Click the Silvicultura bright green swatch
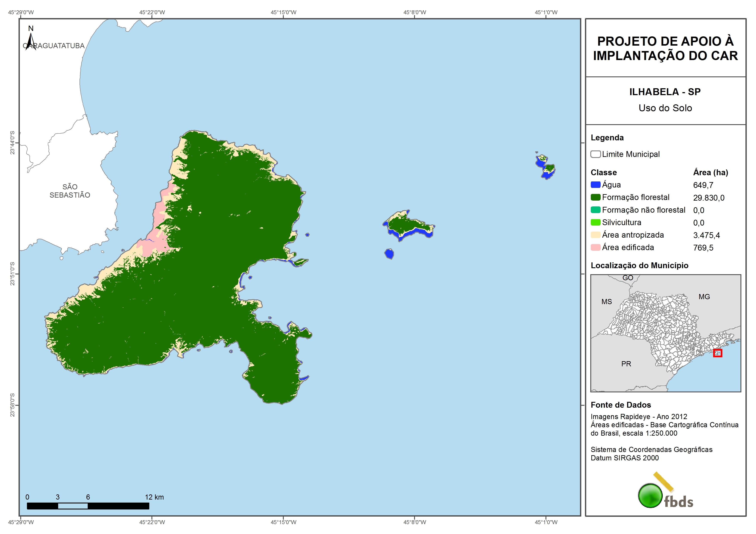The height and width of the screenshot is (534, 756). coord(595,222)
